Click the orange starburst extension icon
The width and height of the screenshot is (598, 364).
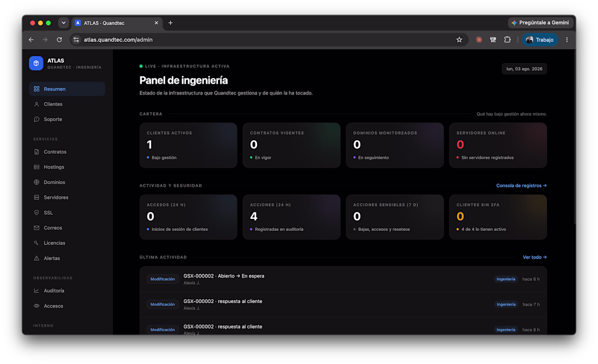tap(478, 40)
